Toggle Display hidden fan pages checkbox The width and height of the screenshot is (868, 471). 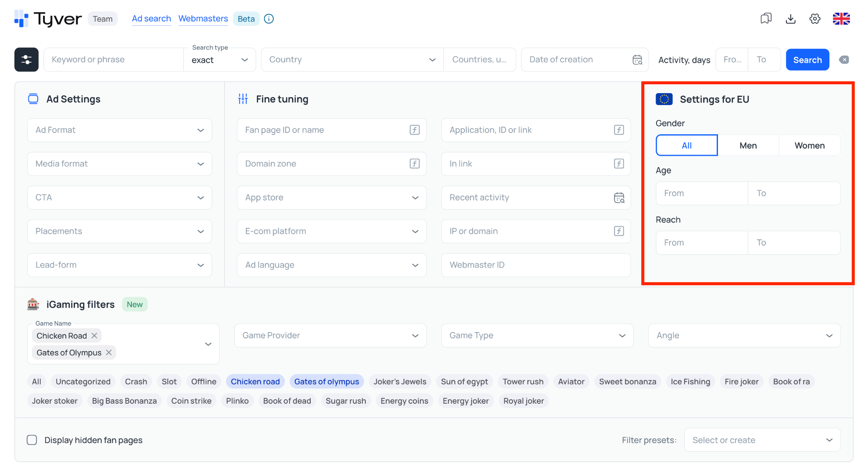click(x=32, y=440)
